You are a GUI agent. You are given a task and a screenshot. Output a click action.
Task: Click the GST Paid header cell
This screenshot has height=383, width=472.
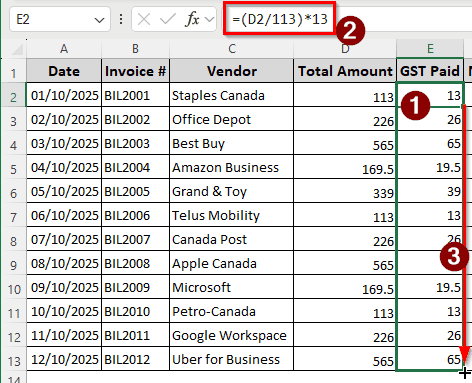(x=430, y=71)
